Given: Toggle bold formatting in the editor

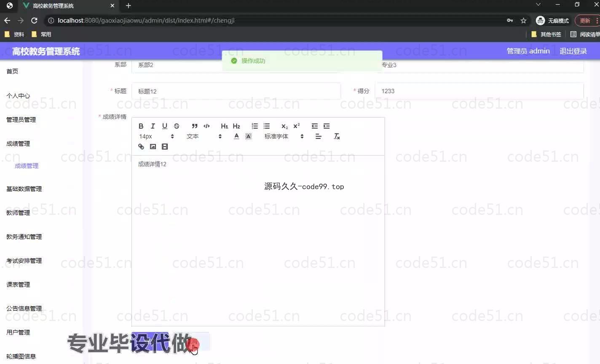Looking at the screenshot, I should point(141,126).
